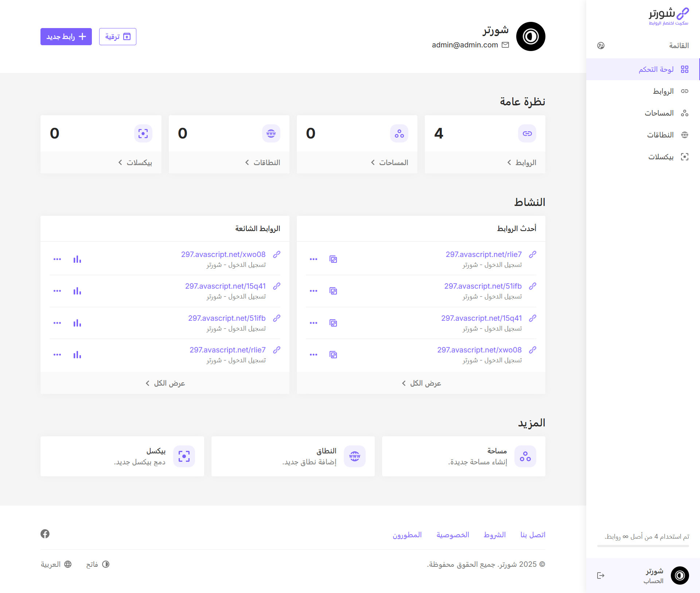The image size is (700, 593).
Task: Open النطاقات from the overview card footer
Action: 262,163
